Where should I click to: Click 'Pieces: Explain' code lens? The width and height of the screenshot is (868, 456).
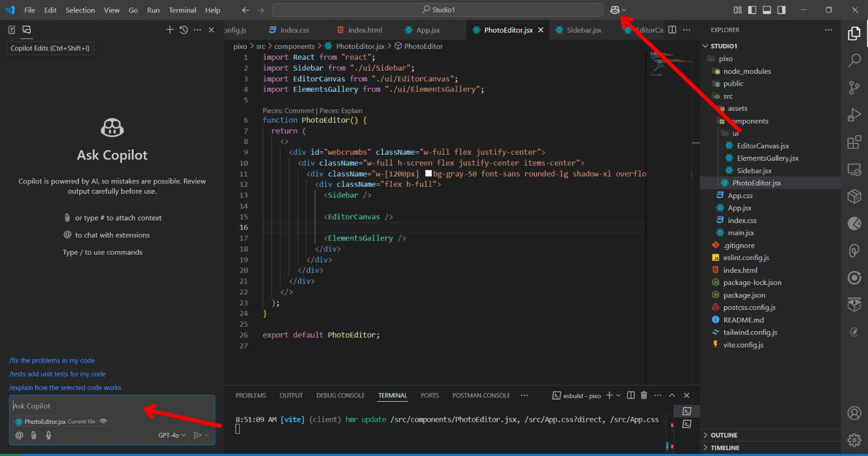(341, 111)
